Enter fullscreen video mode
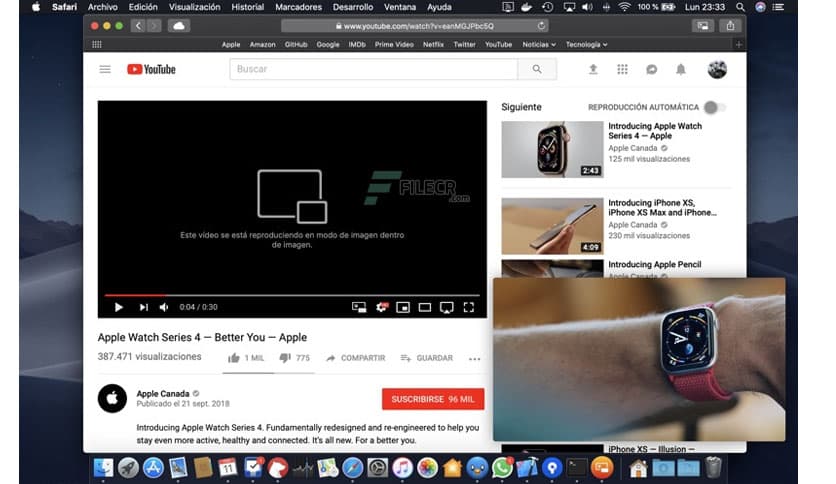The width and height of the screenshot is (836, 484). tap(469, 307)
